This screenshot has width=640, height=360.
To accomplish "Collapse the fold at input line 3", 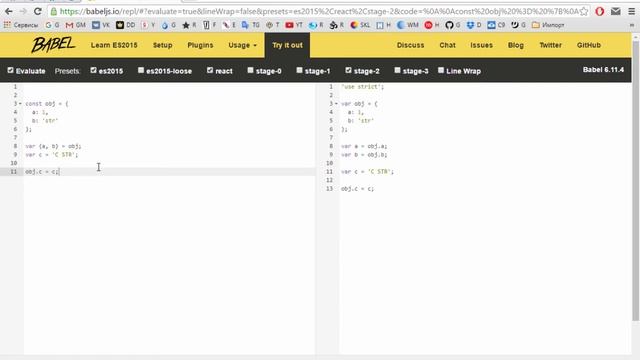I will pos(20,104).
